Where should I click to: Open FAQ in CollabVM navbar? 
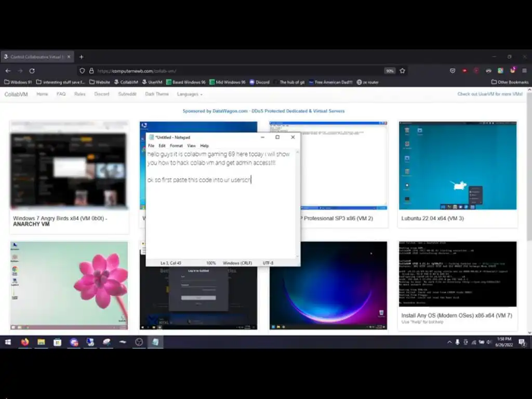(x=61, y=94)
